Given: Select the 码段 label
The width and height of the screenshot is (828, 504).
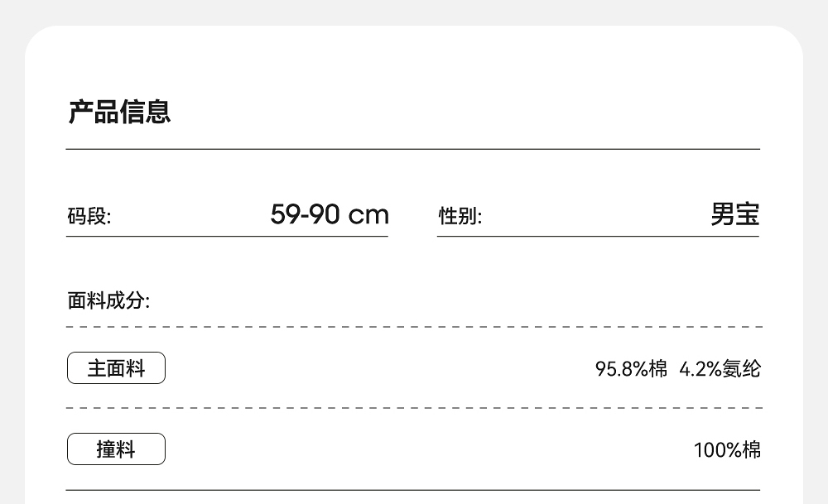Looking at the screenshot, I should [89, 217].
